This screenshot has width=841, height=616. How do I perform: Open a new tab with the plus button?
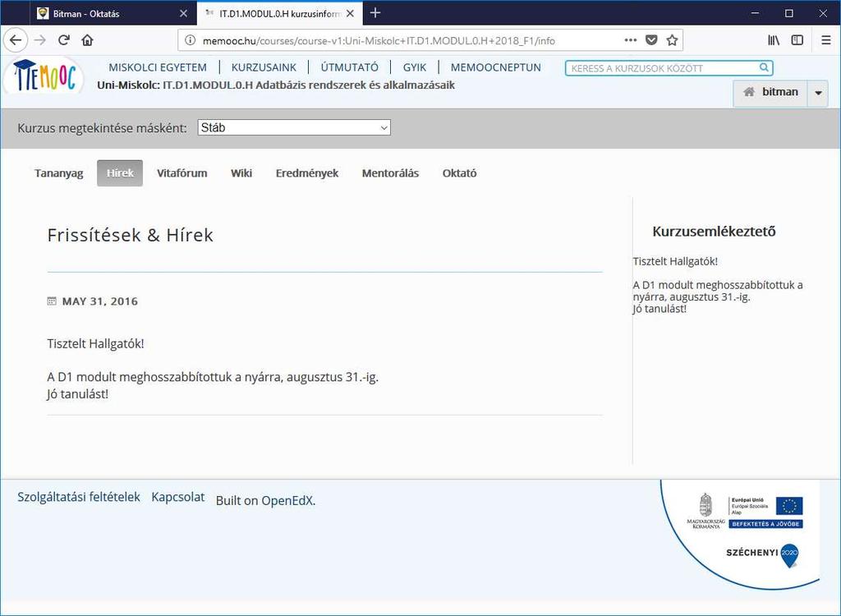375,13
